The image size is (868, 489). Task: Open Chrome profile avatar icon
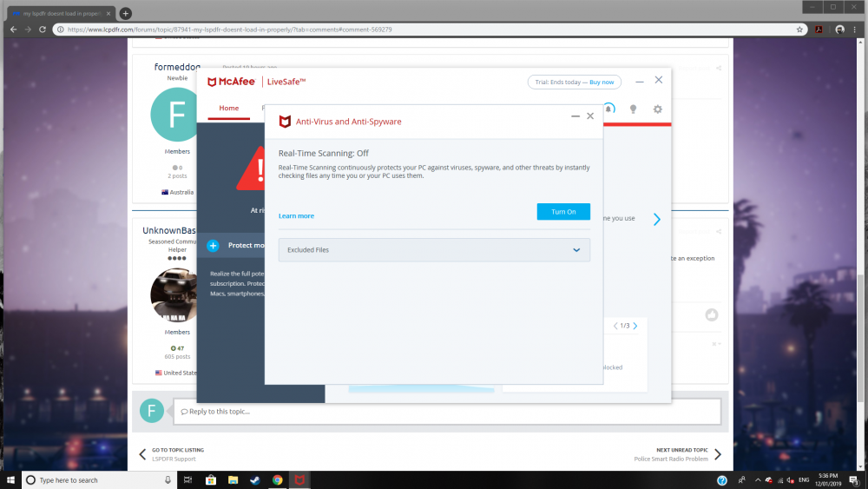839,30
